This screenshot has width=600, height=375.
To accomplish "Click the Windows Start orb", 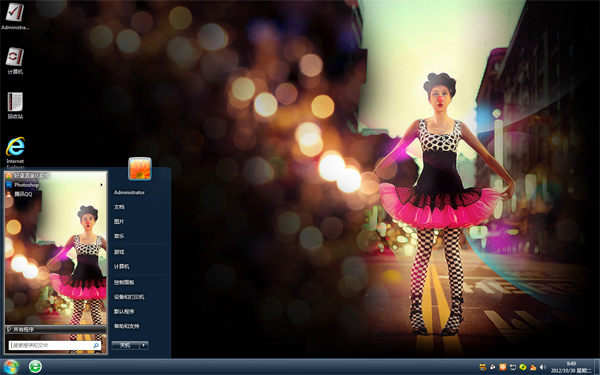I will tap(11, 367).
